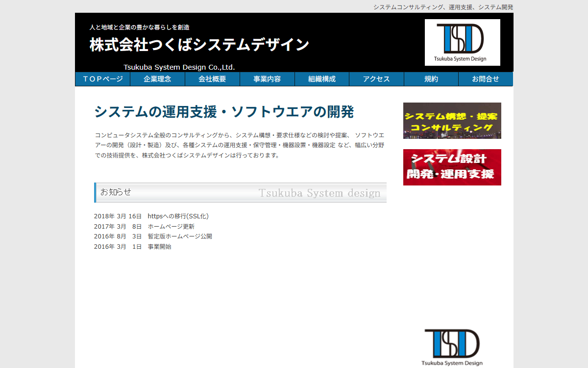This screenshot has width=588, height=368.
Task: Click the 人と地域と企業の豊かな暮らしを創造 tagline
Action: point(139,27)
